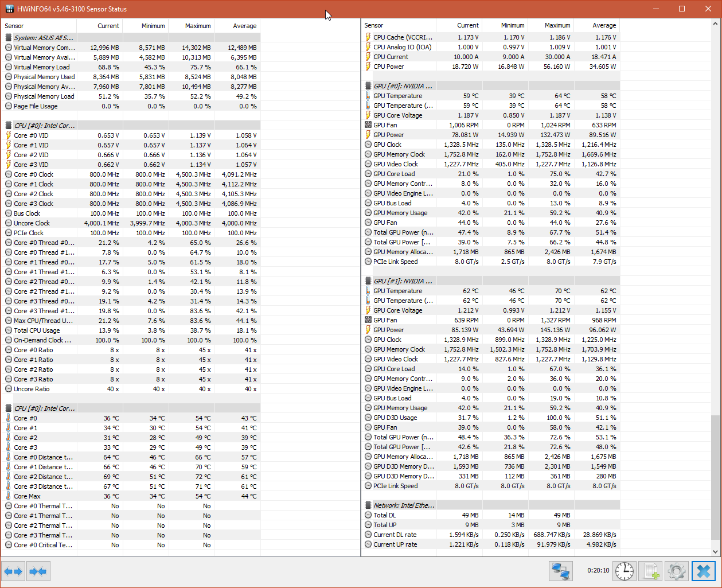This screenshot has width=722, height=588.
Task: Click the HWiNFO64 title bar app icon
Action: click(x=9, y=9)
